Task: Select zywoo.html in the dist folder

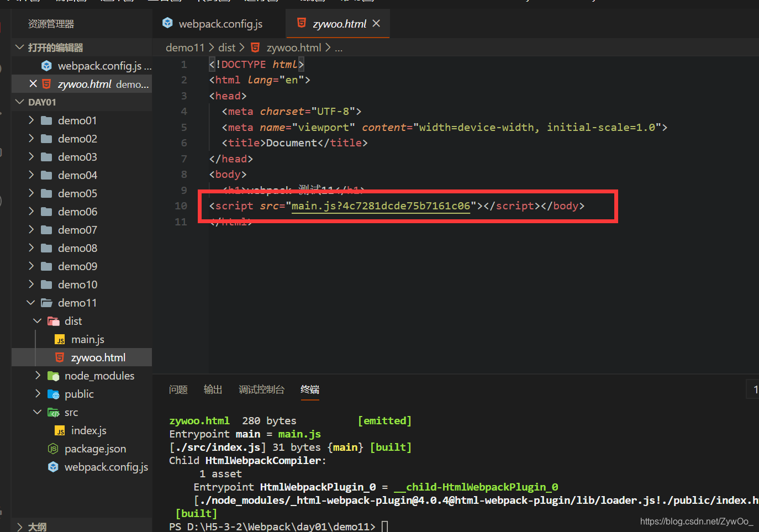Action: pos(82,357)
